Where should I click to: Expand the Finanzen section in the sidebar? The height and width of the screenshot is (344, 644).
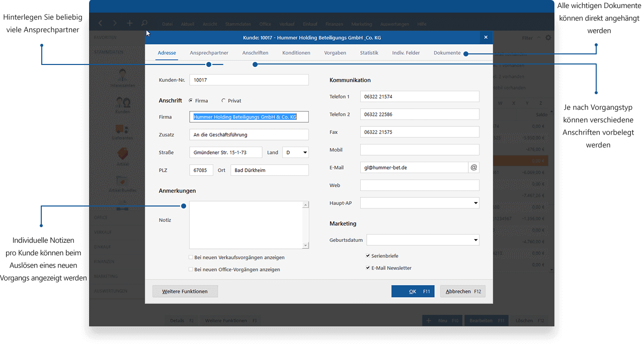point(104,262)
